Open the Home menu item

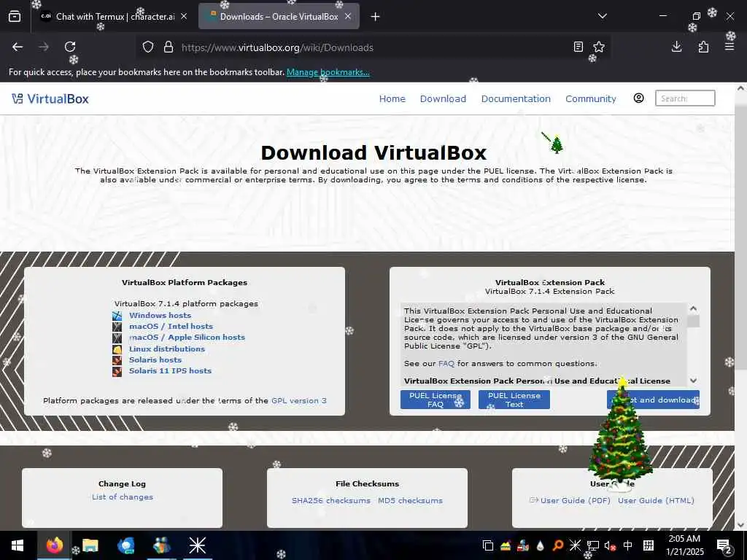[392, 98]
